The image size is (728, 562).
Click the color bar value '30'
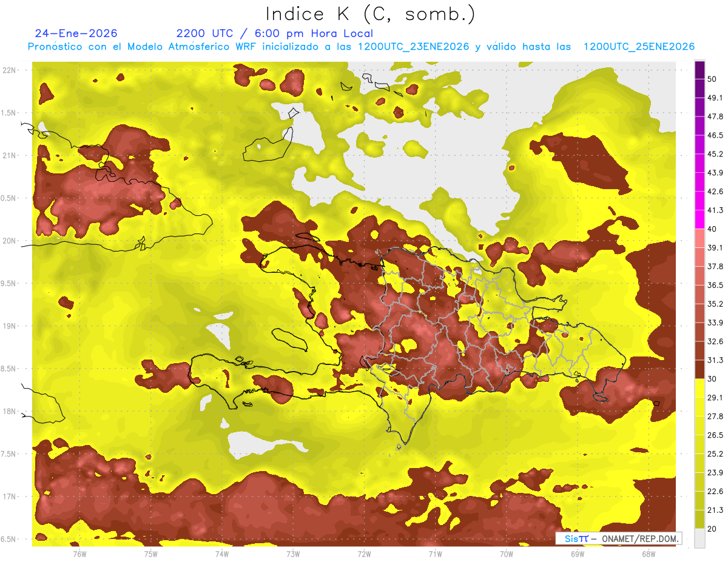coord(712,379)
